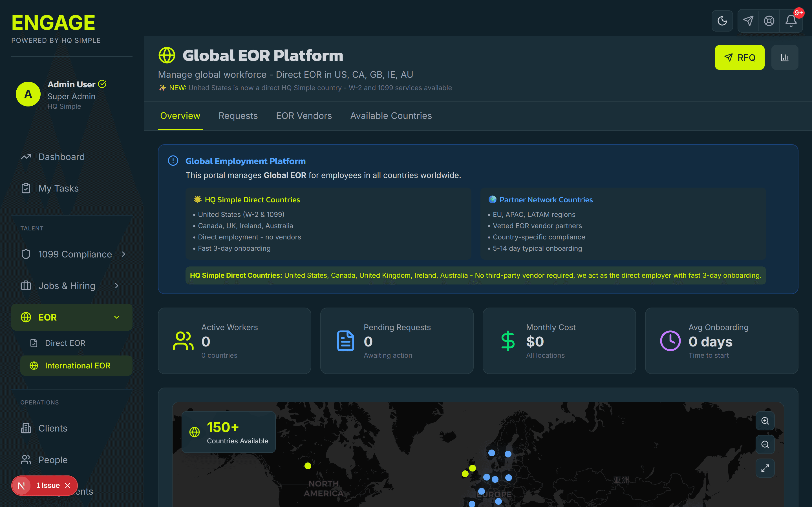Open Direct EOR from the sidebar

tap(65, 343)
